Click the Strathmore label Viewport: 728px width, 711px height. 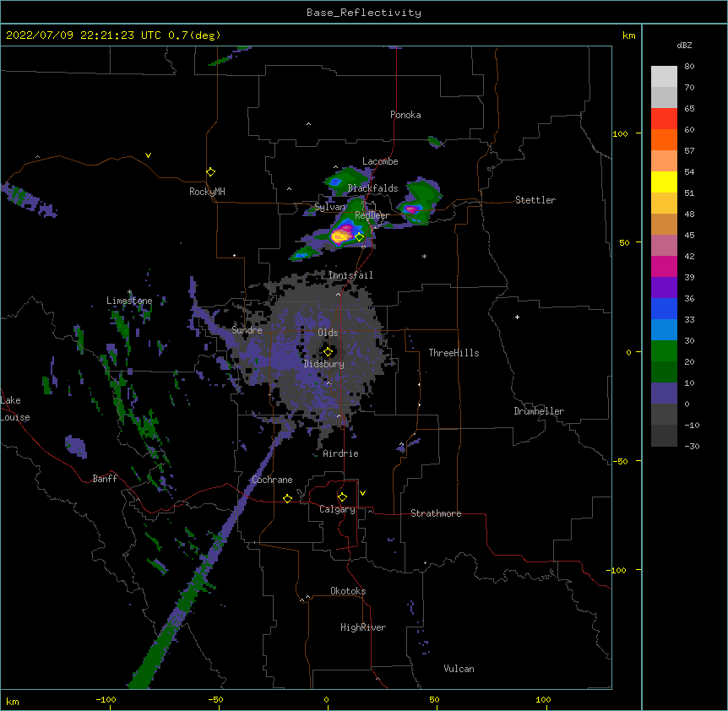point(436,513)
